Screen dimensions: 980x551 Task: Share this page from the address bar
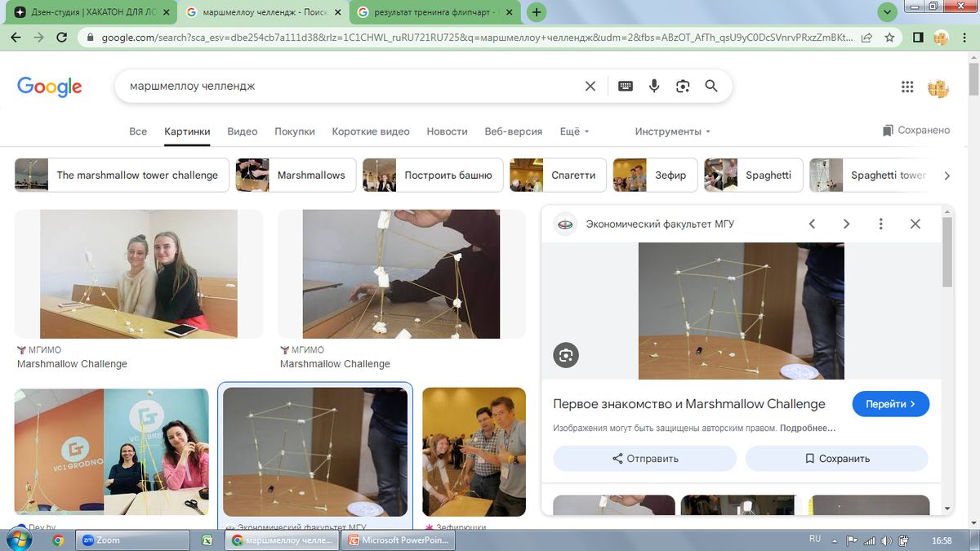[x=866, y=38]
